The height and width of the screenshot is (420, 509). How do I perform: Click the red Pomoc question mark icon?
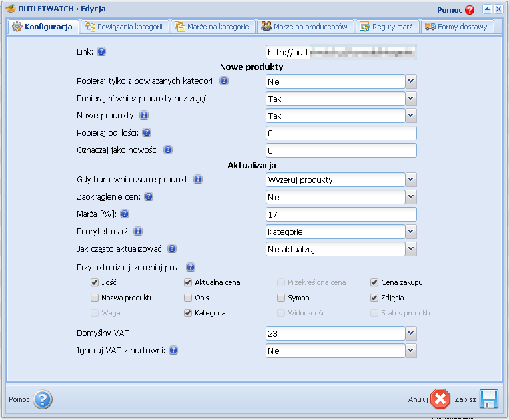470,10
